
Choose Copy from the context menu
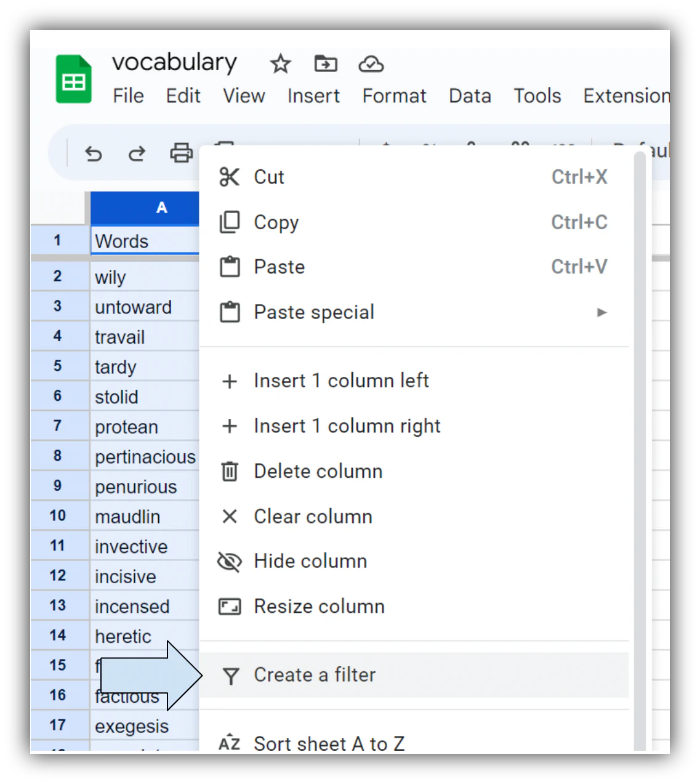pyautogui.click(x=414, y=222)
